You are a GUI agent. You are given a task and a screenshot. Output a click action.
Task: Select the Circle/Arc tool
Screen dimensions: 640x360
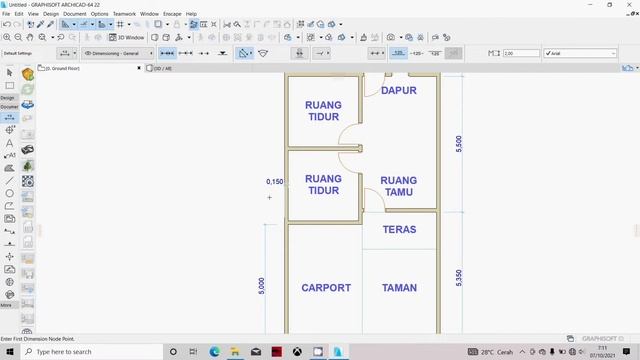click(x=9, y=193)
